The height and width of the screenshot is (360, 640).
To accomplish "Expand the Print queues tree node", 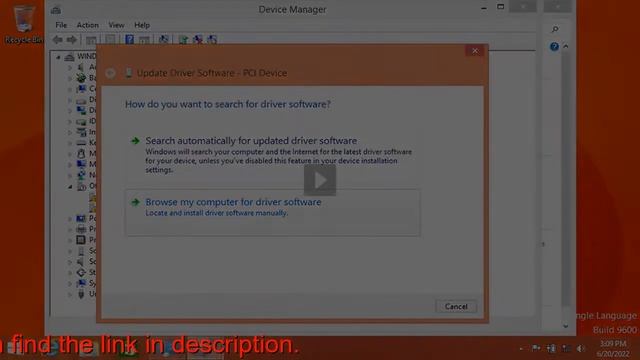I will point(70,229).
